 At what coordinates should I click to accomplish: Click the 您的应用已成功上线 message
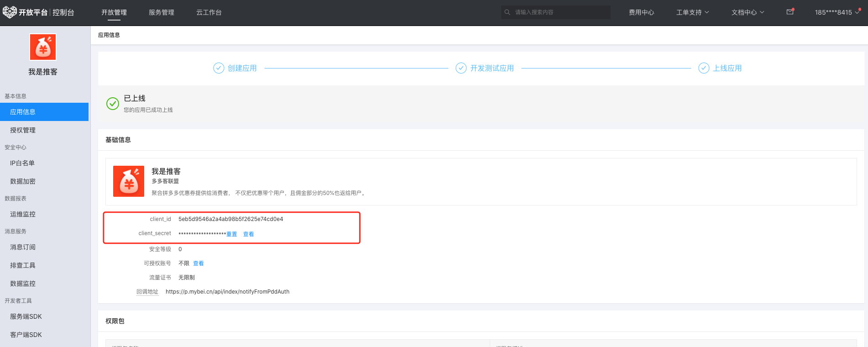click(148, 110)
